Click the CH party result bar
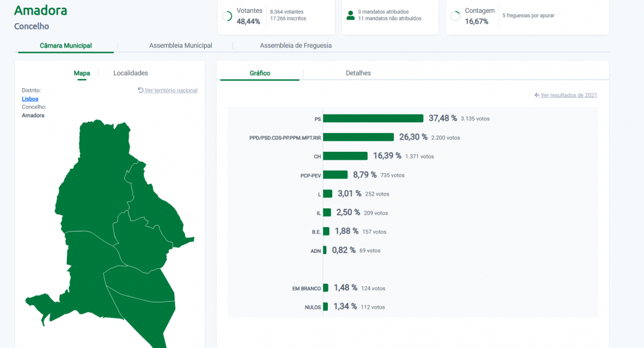644x348 pixels. click(x=345, y=156)
